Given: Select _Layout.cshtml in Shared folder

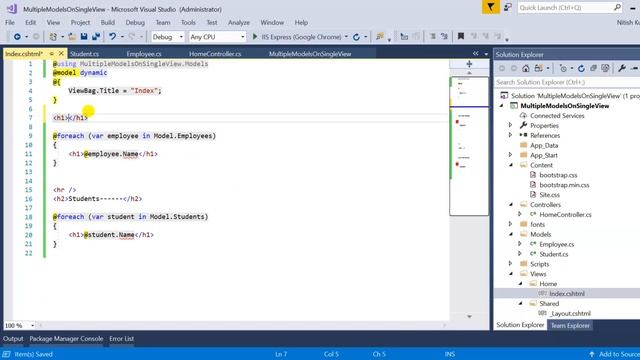Looking at the screenshot, I should point(570,313).
